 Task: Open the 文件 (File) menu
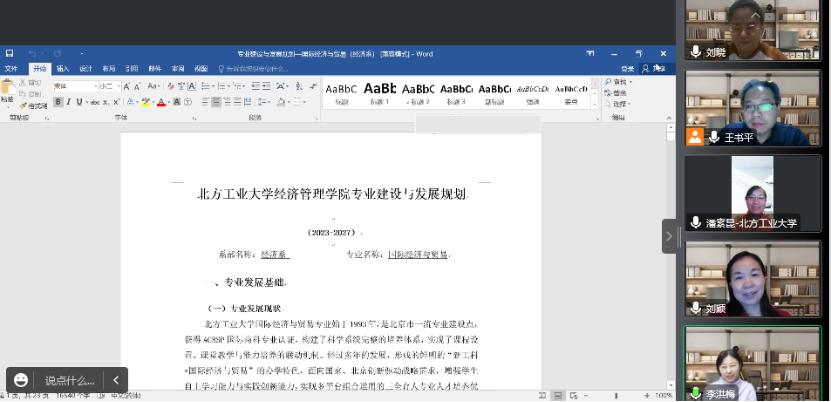click(x=12, y=69)
